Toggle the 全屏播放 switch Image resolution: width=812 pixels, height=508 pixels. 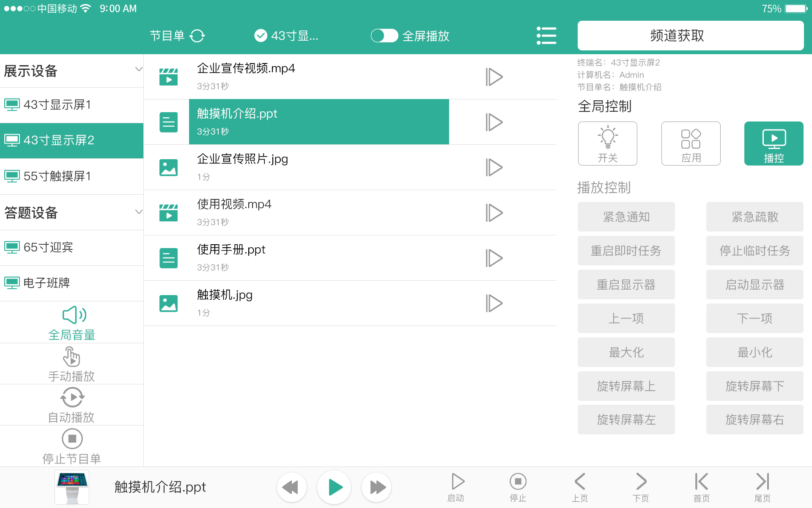[384, 36]
